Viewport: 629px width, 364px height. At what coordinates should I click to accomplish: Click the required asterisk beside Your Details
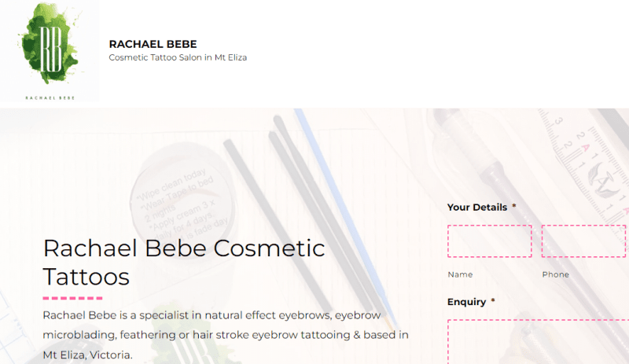pos(514,206)
